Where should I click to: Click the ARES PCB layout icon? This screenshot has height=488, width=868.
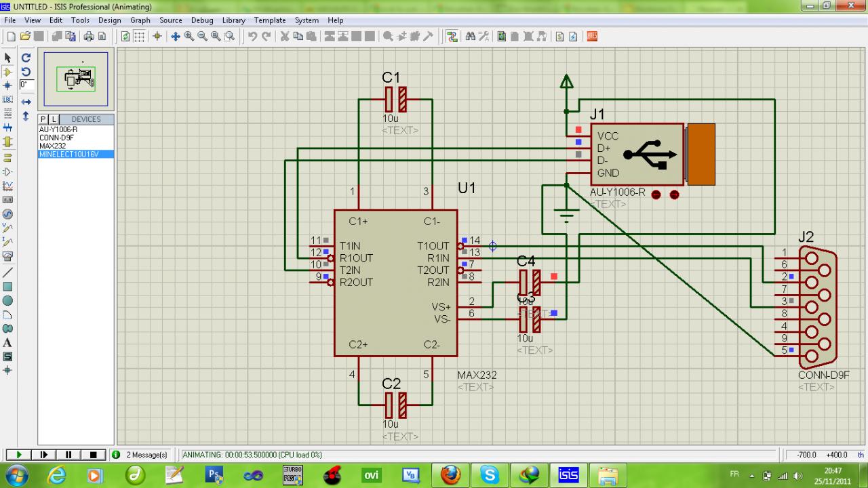click(592, 37)
